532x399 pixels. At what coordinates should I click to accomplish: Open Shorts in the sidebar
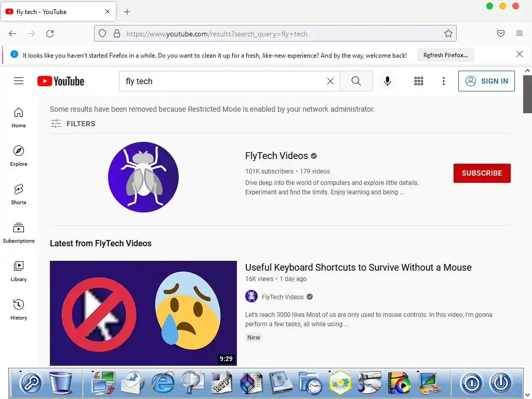coord(19,194)
